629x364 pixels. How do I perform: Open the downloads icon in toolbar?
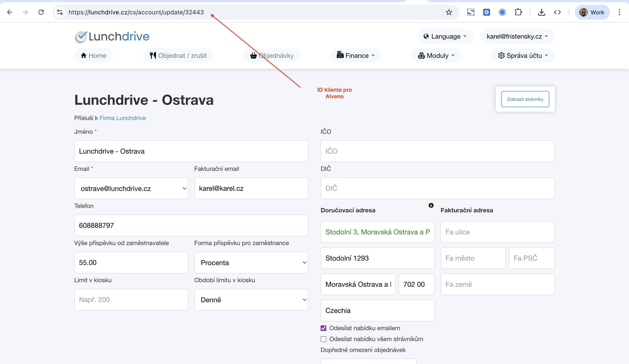point(541,12)
